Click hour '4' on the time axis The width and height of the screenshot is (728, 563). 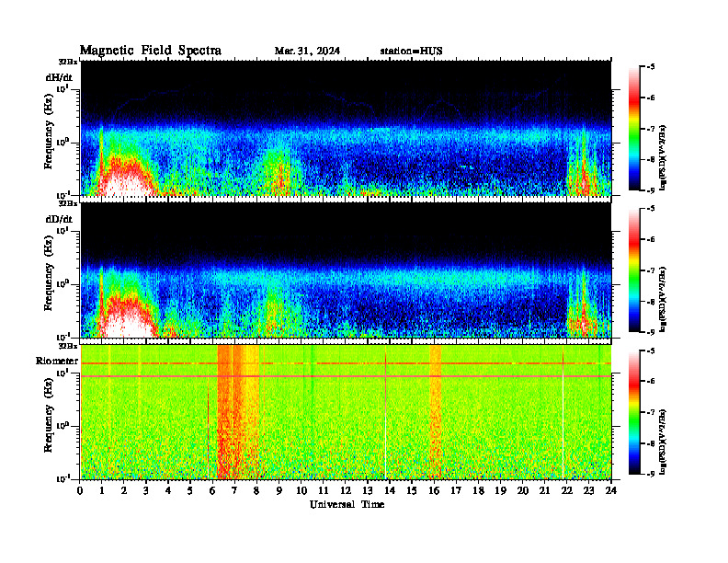click(x=168, y=490)
